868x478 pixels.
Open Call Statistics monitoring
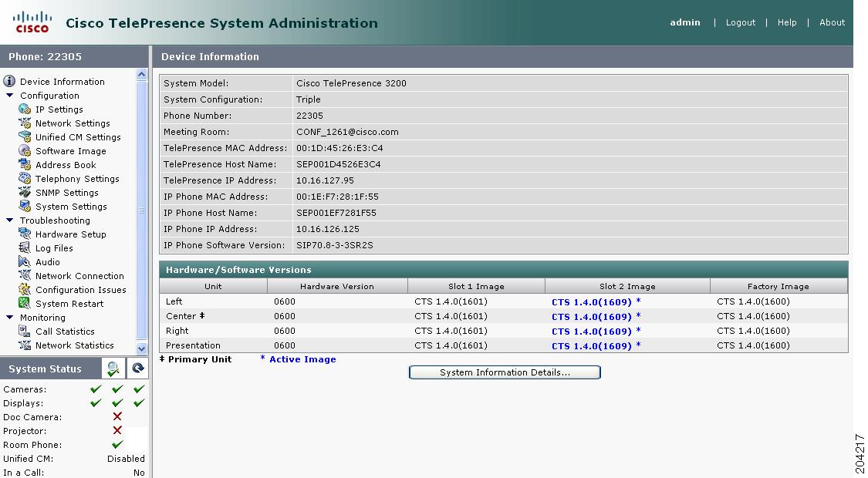click(x=66, y=331)
